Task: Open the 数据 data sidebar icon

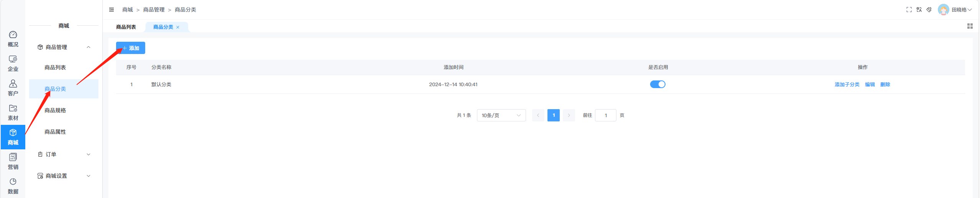Action: (13, 186)
